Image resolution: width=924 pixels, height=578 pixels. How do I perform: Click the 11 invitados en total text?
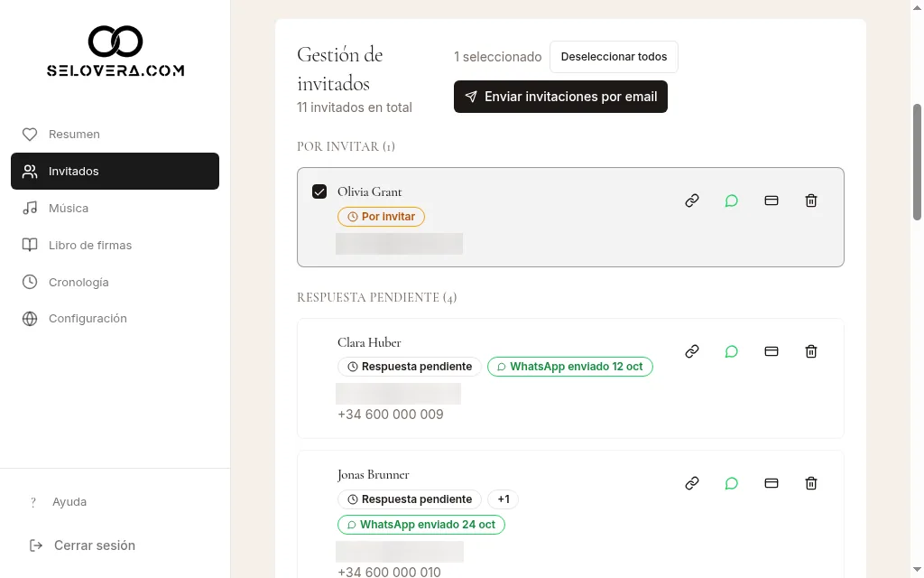pos(354,107)
